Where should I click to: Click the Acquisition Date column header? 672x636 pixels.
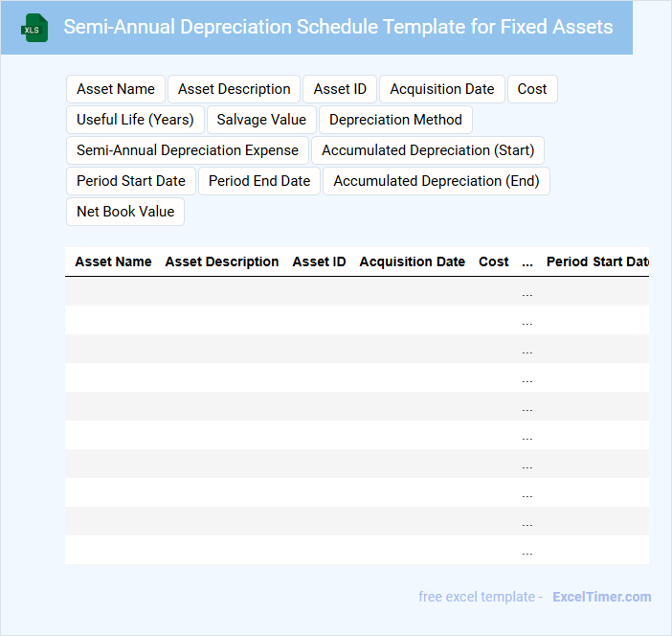tap(412, 261)
